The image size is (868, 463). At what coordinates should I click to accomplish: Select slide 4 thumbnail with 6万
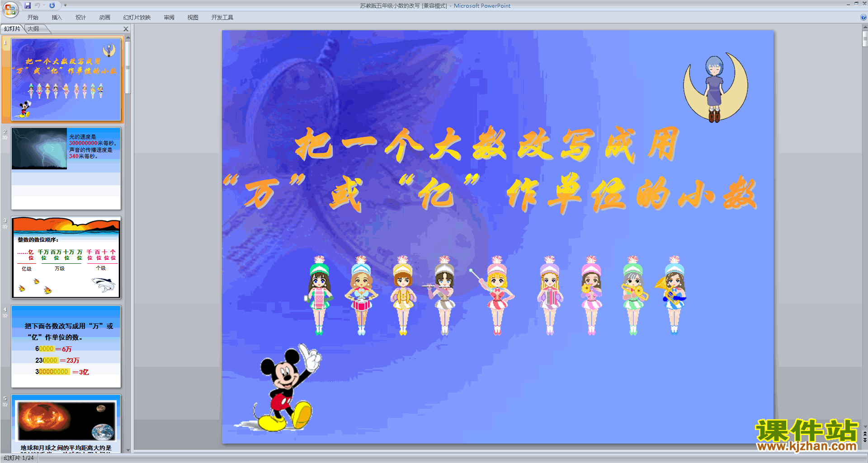point(66,346)
